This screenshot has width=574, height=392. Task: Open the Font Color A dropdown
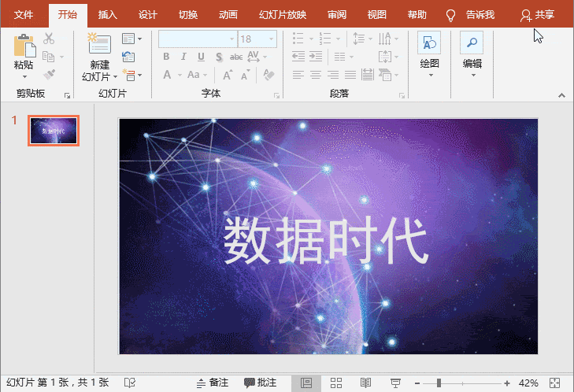point(180,75)
